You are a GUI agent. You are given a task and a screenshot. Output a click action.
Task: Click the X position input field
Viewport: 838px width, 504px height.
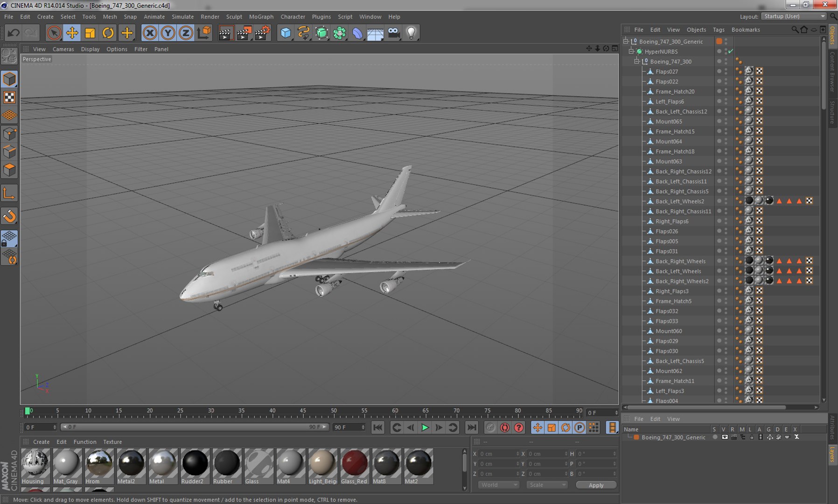[x=499, y=454]
